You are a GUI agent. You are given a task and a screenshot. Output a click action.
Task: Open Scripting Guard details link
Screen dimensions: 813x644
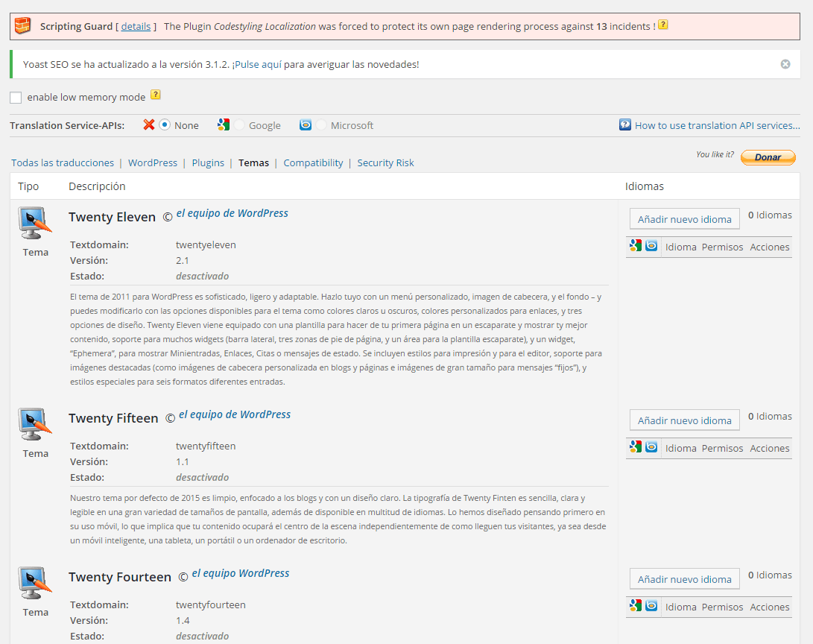click(136, 26)
